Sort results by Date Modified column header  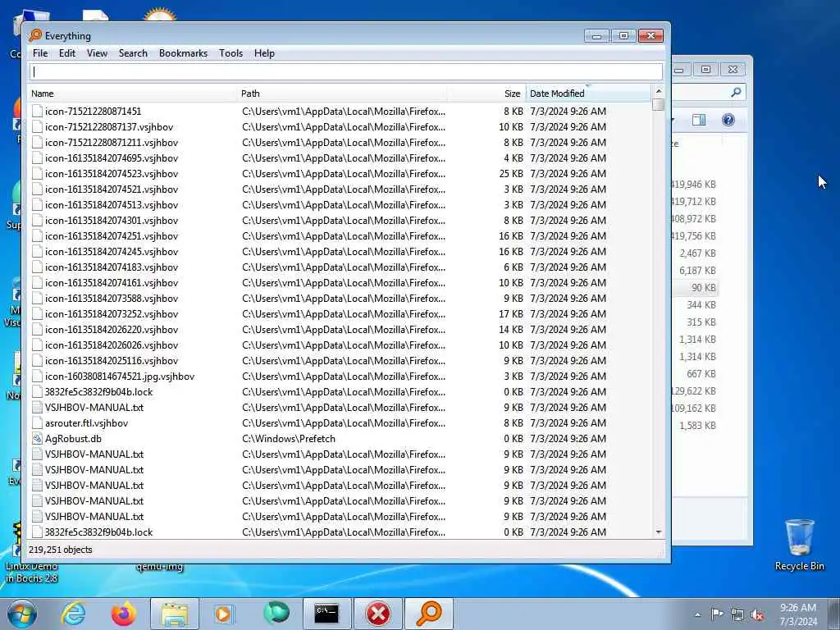pos(587,94)
